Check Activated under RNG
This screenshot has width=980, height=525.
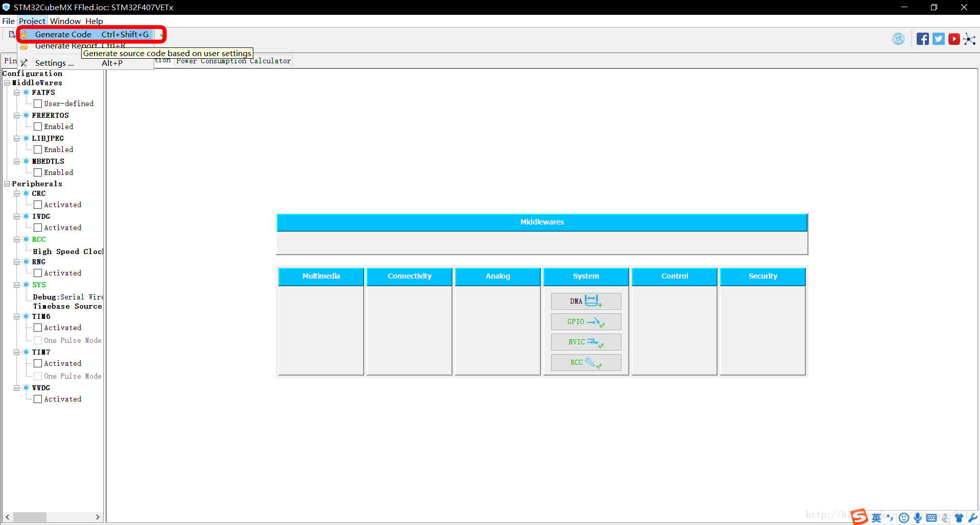[x=38, y=273]
